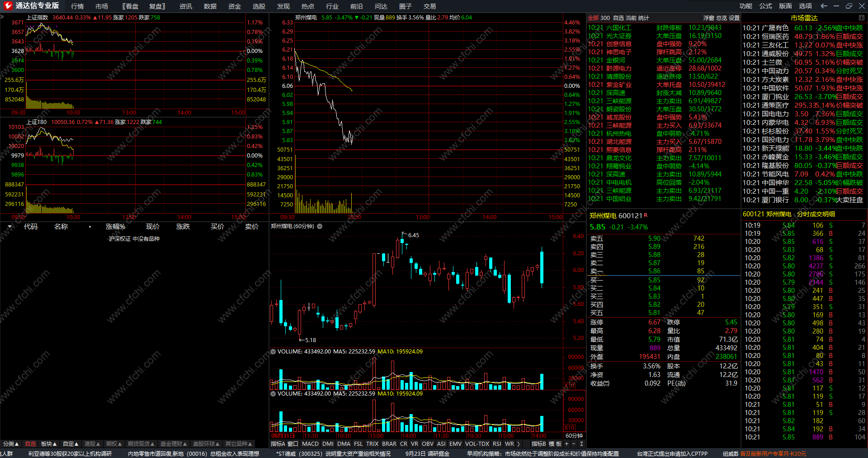Expand the first VOLUME indicator dropdown
868x458 pixels.
coord(273,351)
